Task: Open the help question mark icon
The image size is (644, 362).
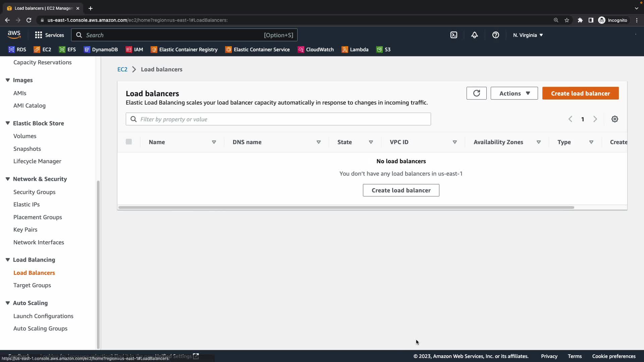Action: (495, 35)
